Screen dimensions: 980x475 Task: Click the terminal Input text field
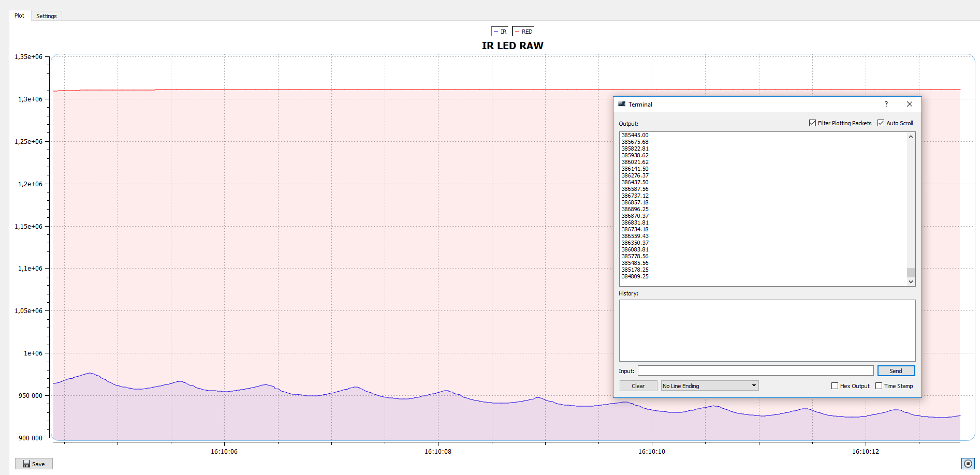[x=755, y=371]
